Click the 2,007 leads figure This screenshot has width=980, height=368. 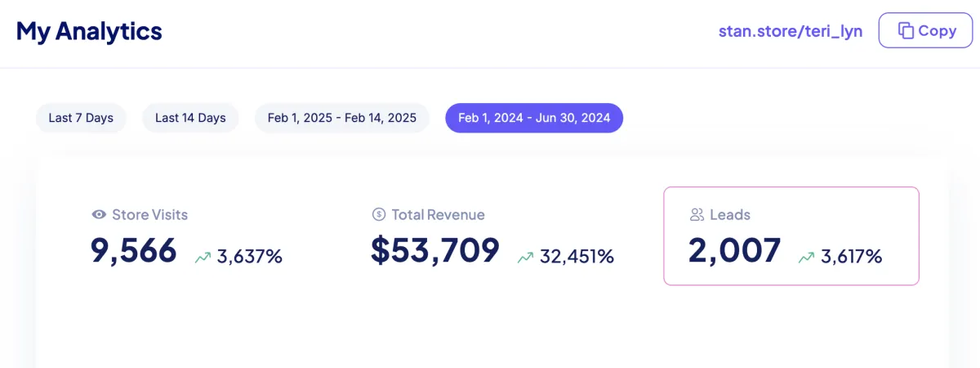734,250
